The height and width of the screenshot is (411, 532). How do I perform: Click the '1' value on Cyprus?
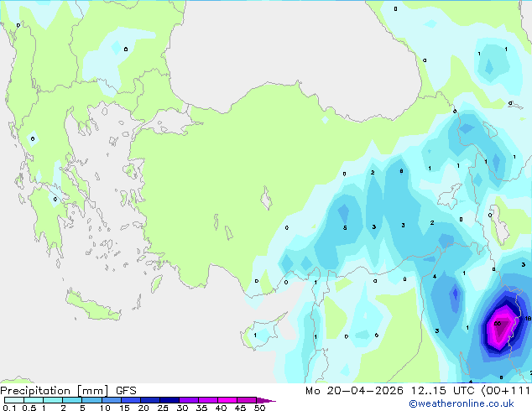click(255, 336)
